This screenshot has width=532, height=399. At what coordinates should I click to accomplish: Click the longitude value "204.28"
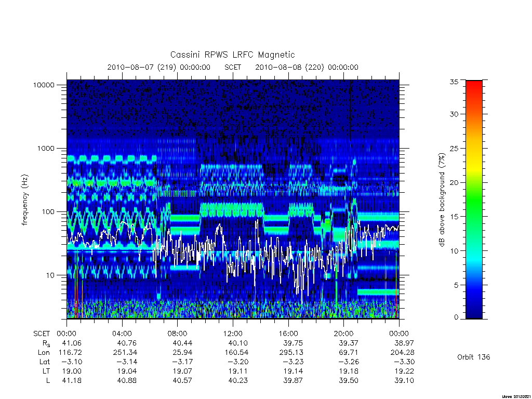tap(403, 353)
